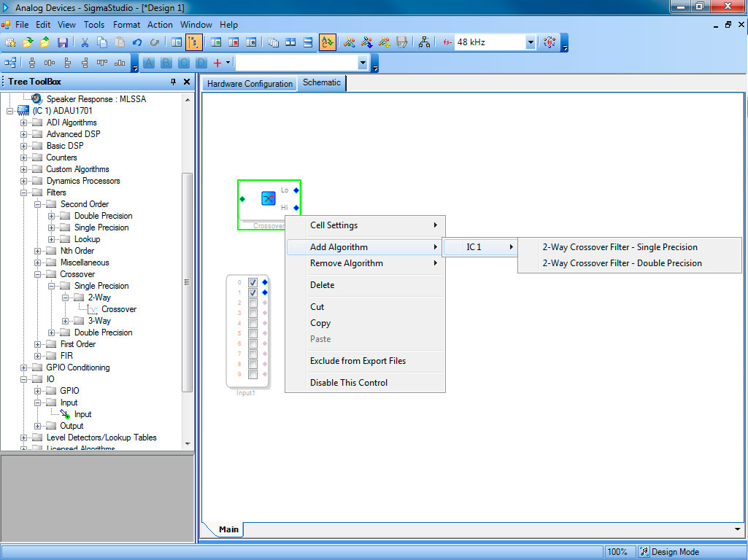Click the Save floppy disk icon
The height and width of the screenshot is (560, 748).
(x=63, y=43)
